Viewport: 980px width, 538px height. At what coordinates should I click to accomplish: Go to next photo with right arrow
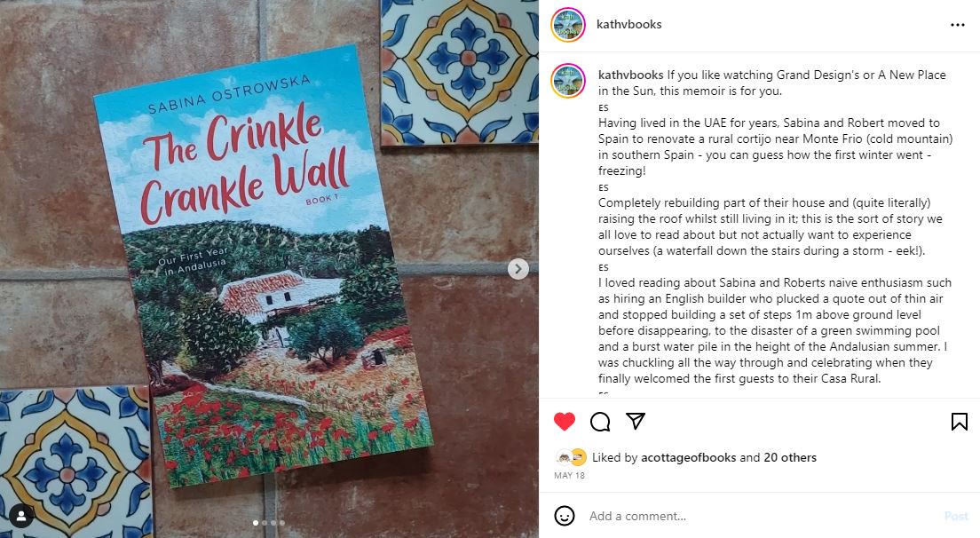coord(518,269)
